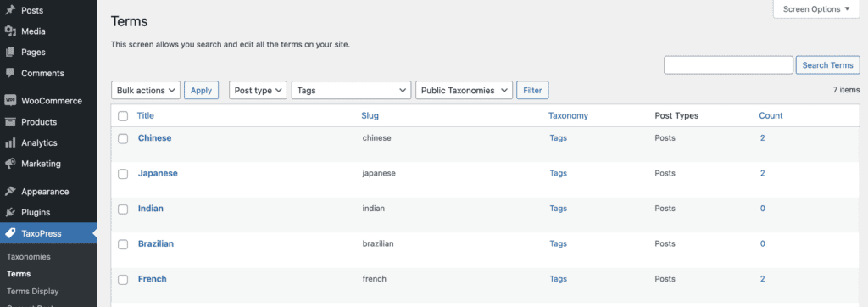
Task: Click the count 0 in Indian row
Action: pyautogui.click(x=762, y=209)
